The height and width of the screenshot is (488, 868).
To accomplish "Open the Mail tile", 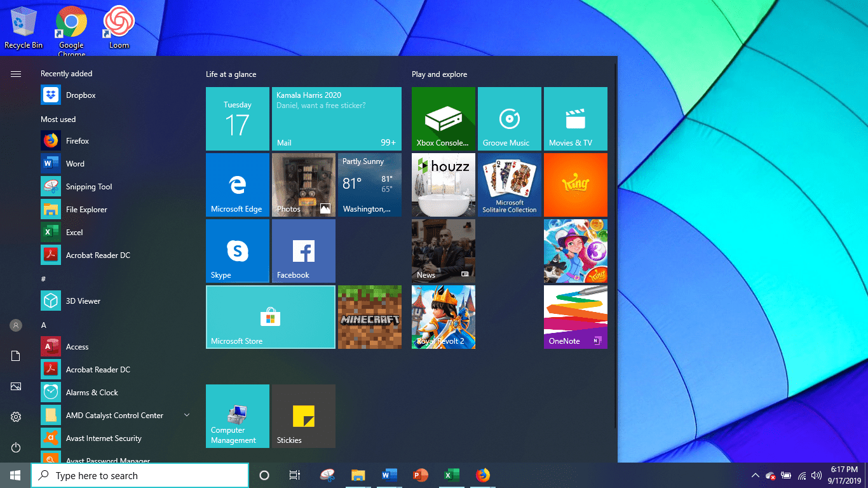I will 337,119.
